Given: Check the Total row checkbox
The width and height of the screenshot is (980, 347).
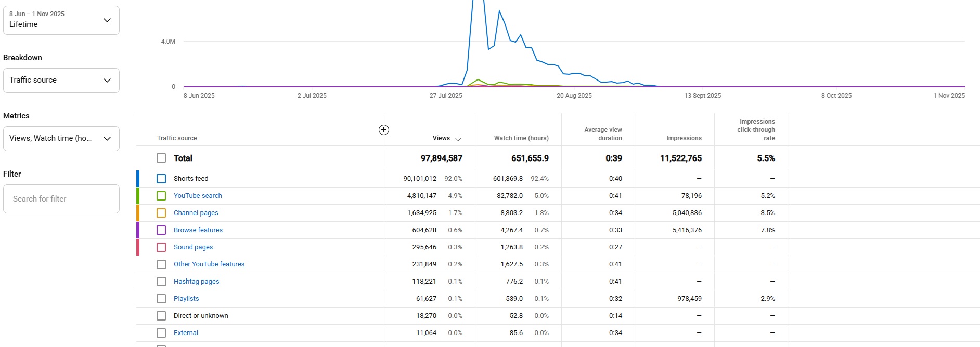Looking at the screenshot, I should pos(161,158).
